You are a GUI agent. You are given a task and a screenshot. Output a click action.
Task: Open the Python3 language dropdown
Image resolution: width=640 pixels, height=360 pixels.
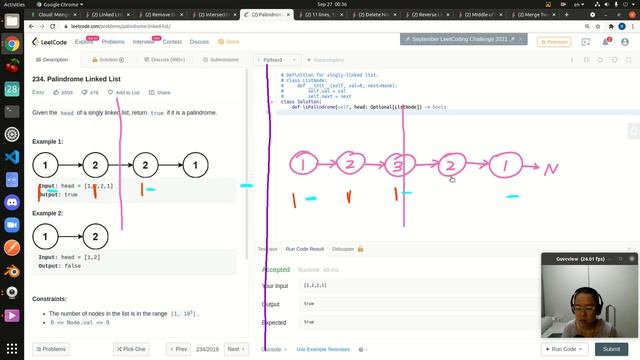(x=277, y=60)
